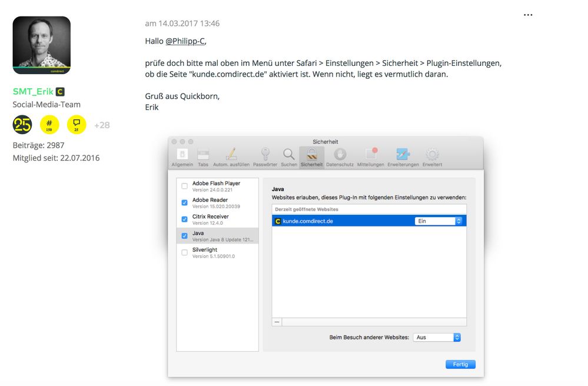
Task: Click the blue Fertig button
Action: pos(460,364)
